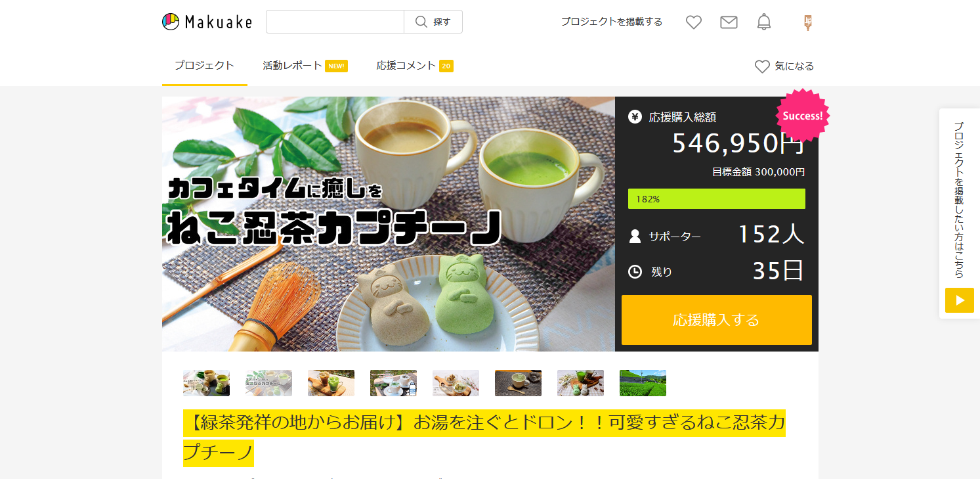Focus the header search input field
This screenshot has width=980, height=479.
[x=335, y=22]
